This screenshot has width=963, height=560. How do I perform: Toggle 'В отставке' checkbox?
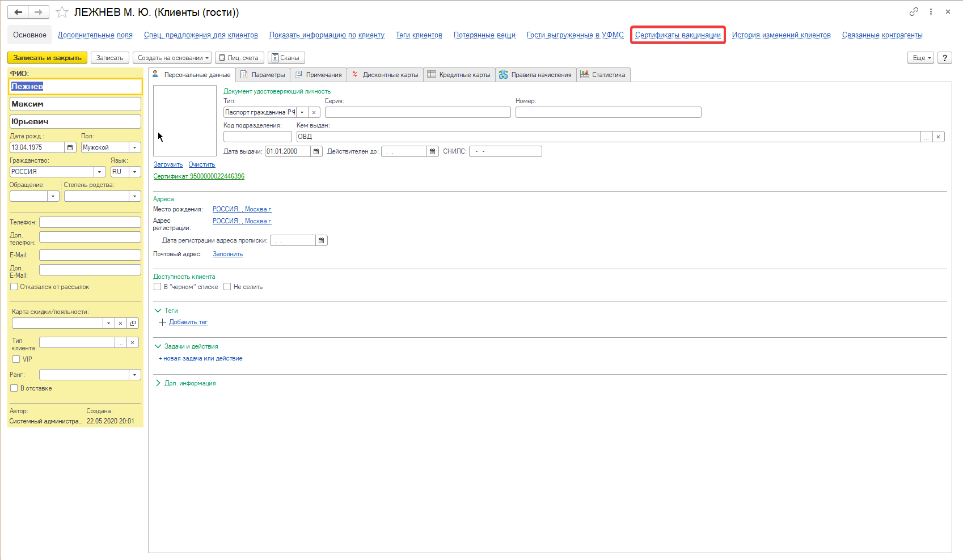click(x=14, y=388)
